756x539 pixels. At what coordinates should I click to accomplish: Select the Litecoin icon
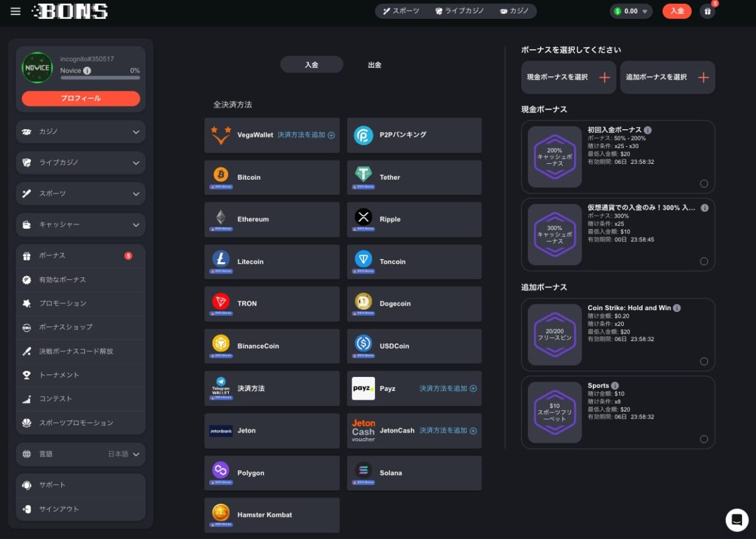pyautogui.click(x=220, y=259)
